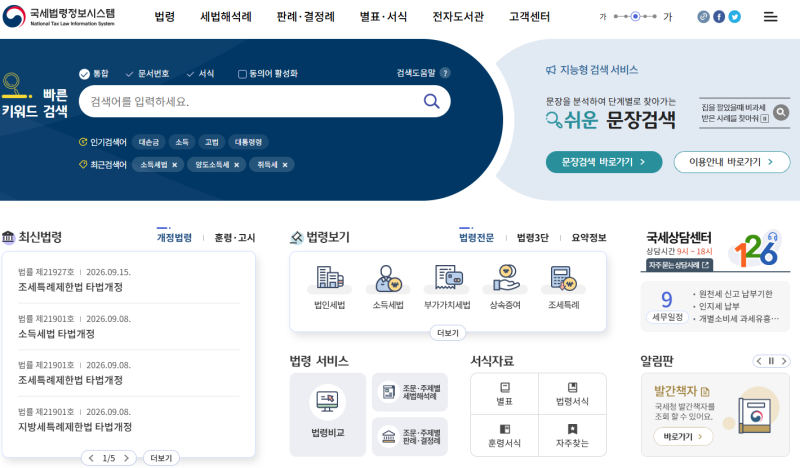Click the National Tax Law Information System logo
This screenshot has height=468, width=800.
coord(59,17)
